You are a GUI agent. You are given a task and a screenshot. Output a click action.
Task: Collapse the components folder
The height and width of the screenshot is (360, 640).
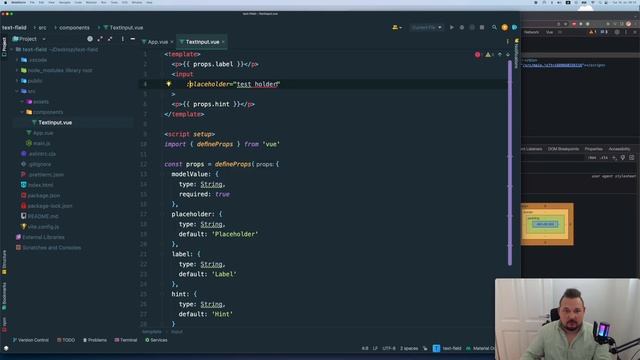pyautogui.click(x=22, y=112)
